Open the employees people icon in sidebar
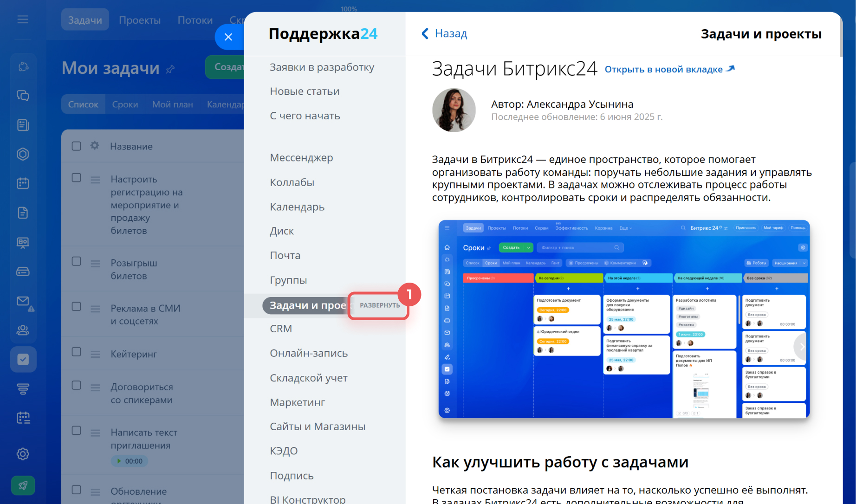This screenshot has width=856, height=504. 23,330
